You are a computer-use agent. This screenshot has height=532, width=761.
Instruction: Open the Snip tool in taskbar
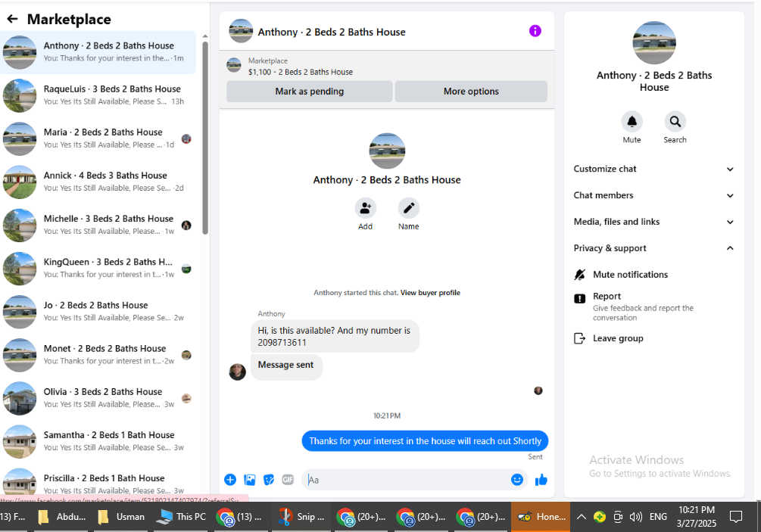pyautogui.click(x=301, y=517)
